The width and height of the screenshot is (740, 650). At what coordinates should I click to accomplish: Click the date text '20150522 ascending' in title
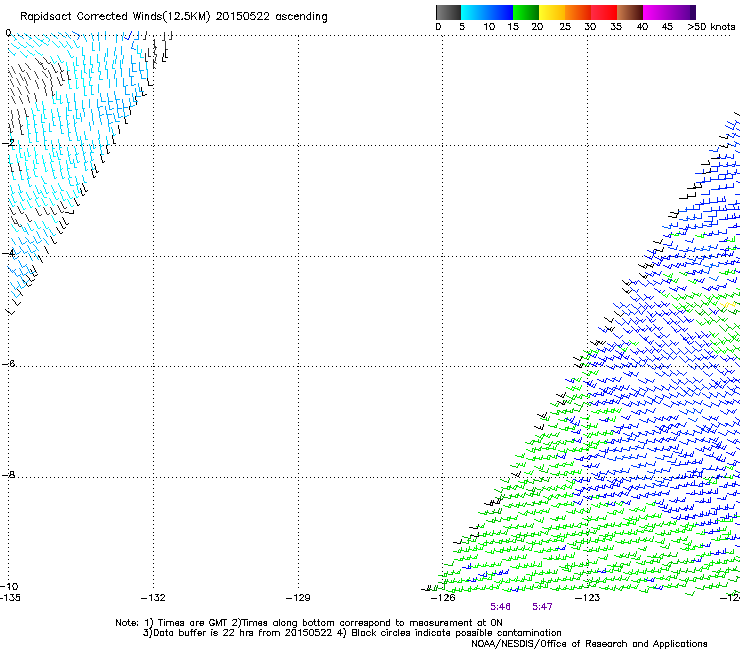coord(271,16)
